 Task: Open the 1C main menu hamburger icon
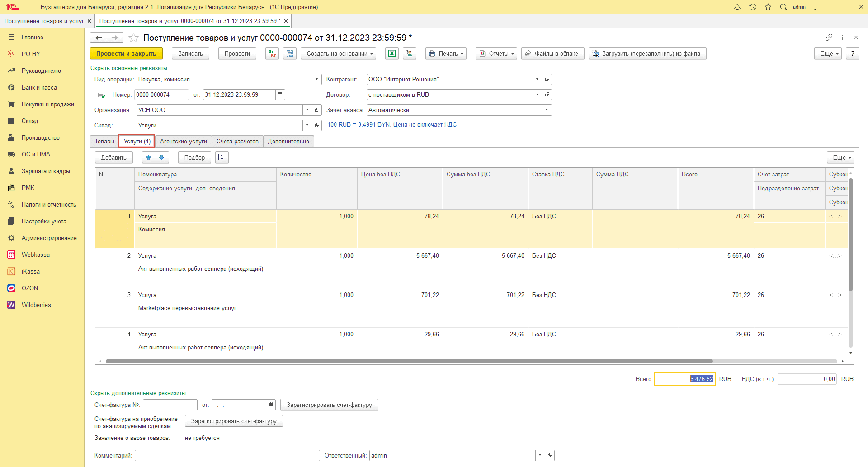(x=28, y=7)
